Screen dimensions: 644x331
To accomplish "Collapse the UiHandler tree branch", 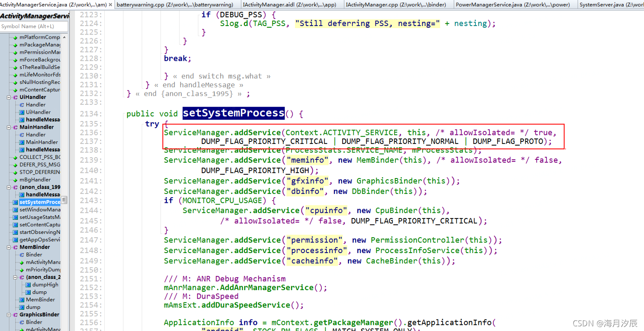I will [9, 97].
